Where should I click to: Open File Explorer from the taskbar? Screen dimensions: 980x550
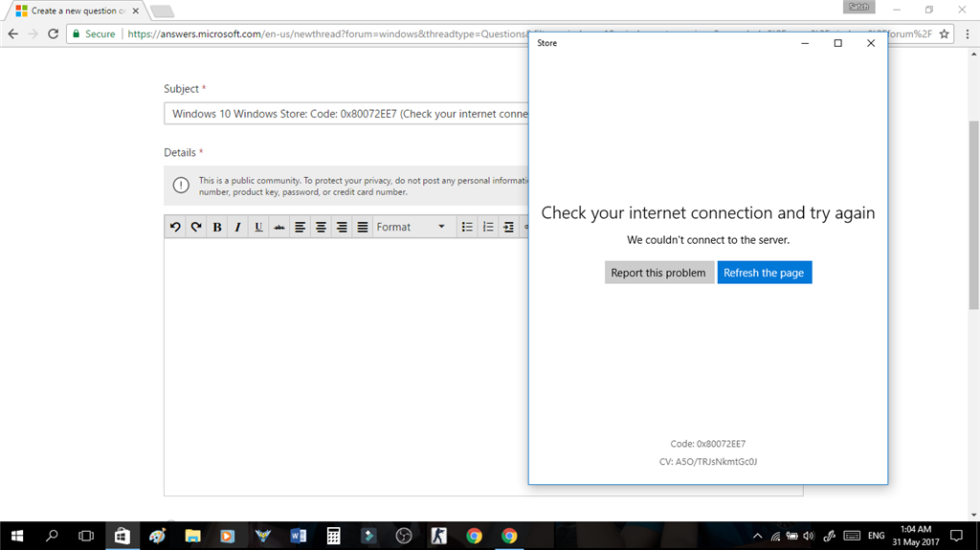click(192, 536)
